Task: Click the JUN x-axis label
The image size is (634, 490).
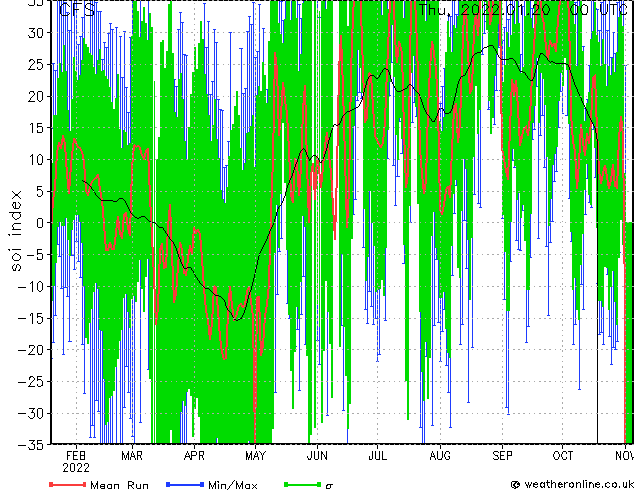Action: point(317,456)
